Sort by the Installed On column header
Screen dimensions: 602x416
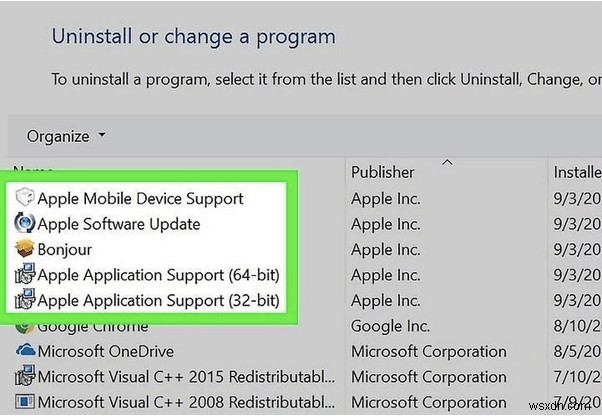576,172
